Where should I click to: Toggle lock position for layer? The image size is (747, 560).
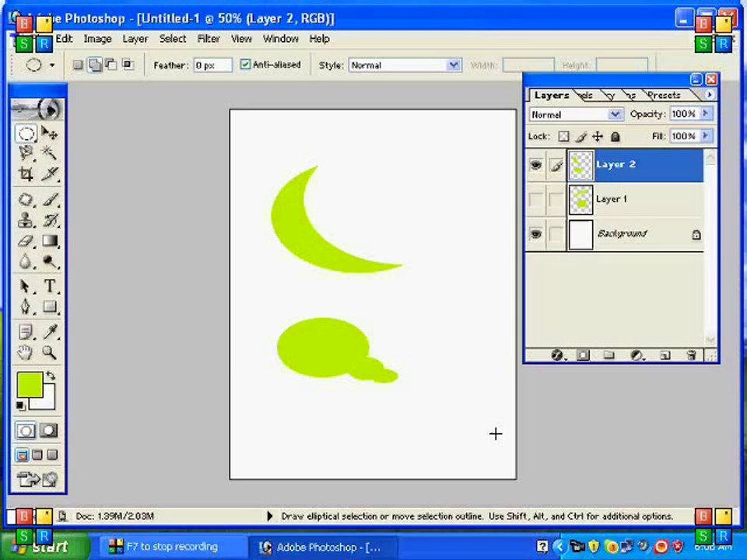coord(598,137)
